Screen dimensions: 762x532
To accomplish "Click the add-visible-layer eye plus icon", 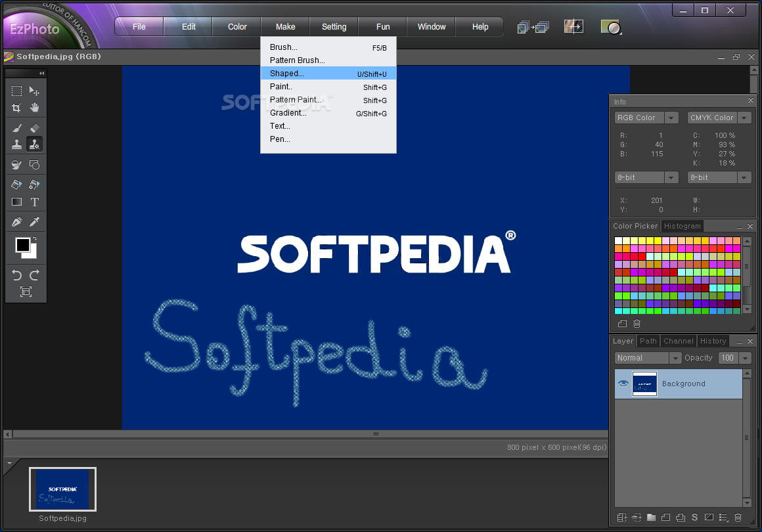I will click(x=637, y=518).
